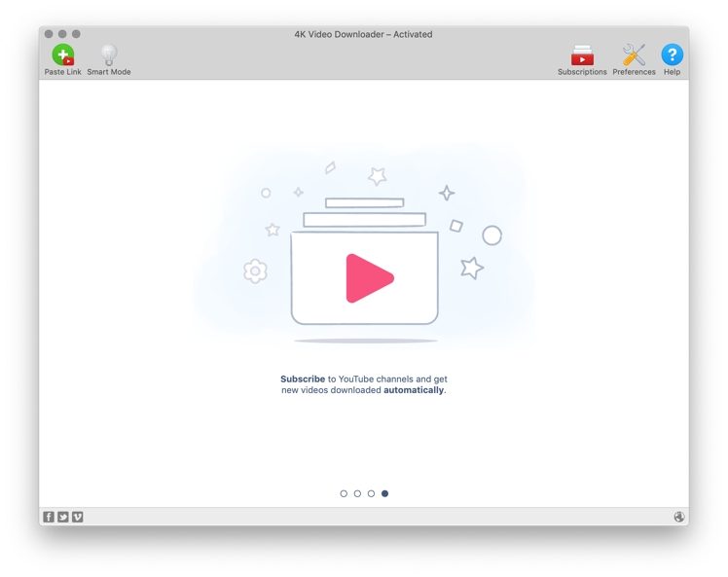Select the second slide page dot
This screenshot has height=577, width=728.
[x=357, y=493]
